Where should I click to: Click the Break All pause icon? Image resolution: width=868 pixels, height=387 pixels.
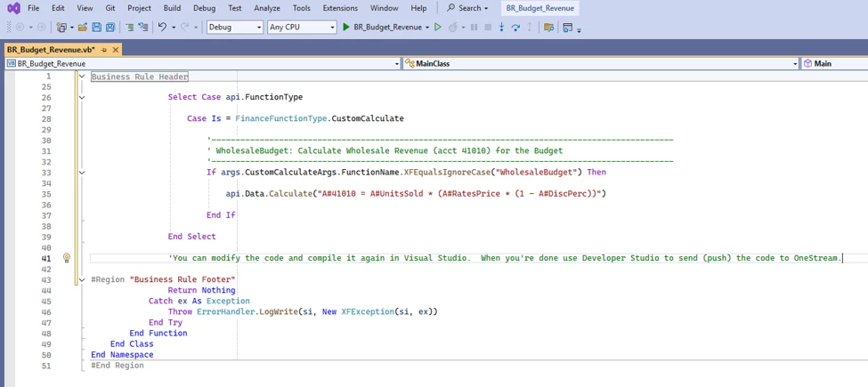474,27
